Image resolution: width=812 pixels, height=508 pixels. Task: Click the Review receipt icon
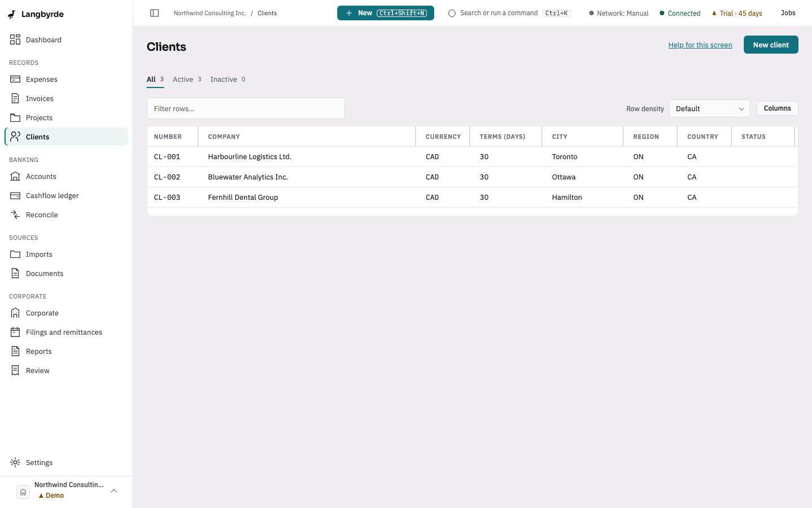15,370
